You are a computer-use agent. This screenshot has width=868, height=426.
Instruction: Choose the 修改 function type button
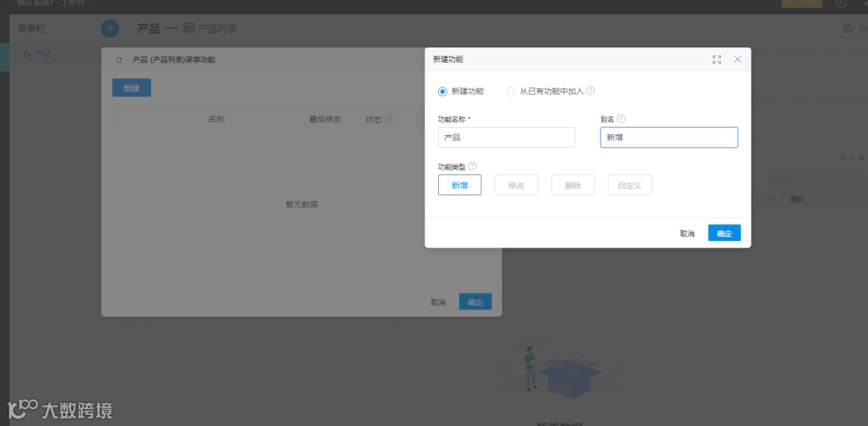516,185
